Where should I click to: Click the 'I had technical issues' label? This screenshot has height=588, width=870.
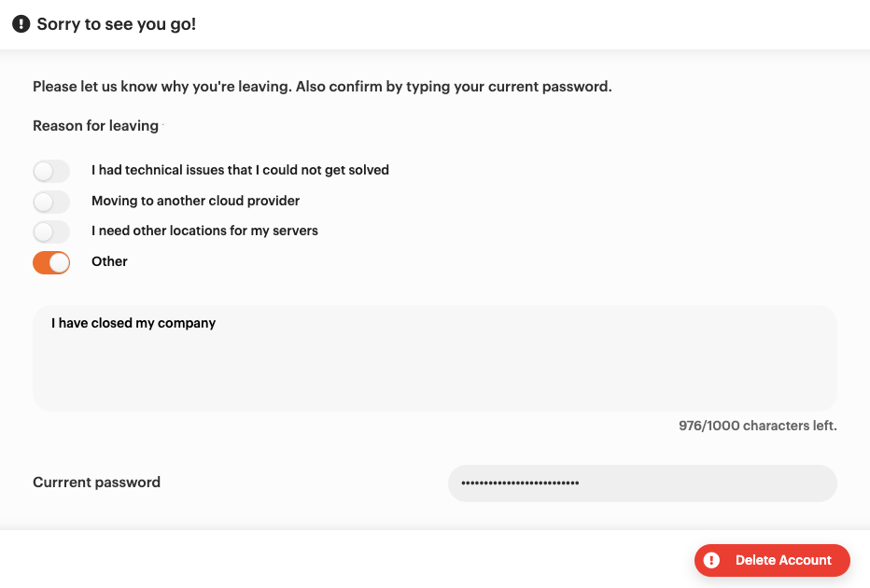click(240, 170)
